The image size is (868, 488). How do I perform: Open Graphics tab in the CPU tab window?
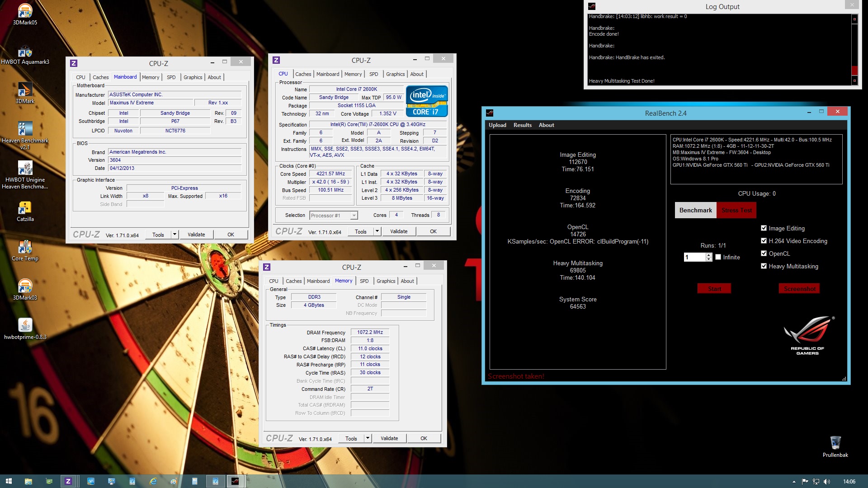coord(395,74)
